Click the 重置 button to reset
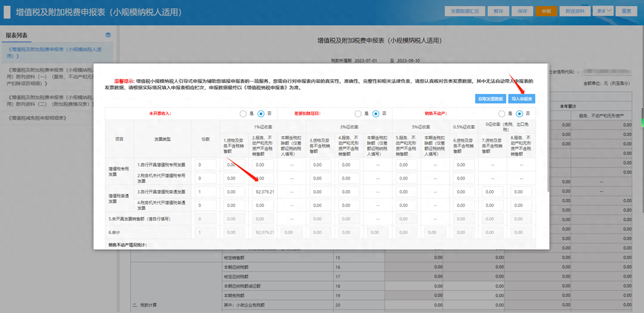 [x=626, y=11]
